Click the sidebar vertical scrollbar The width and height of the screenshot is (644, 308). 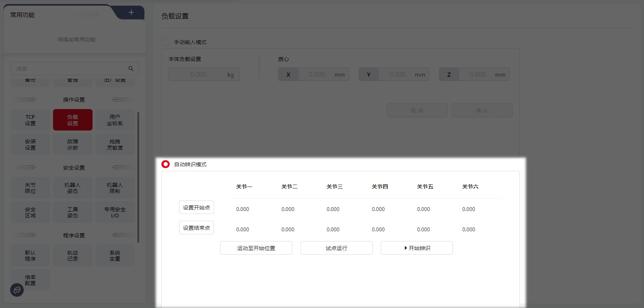138,177
